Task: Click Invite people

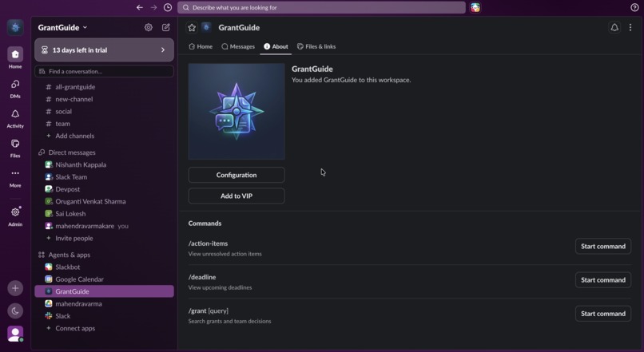Action: (x=105, y=239)
